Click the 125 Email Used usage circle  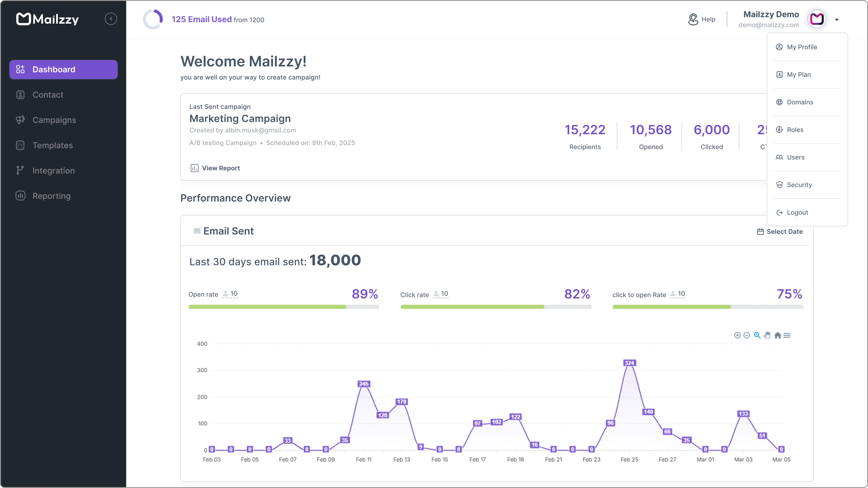(152, 19)
